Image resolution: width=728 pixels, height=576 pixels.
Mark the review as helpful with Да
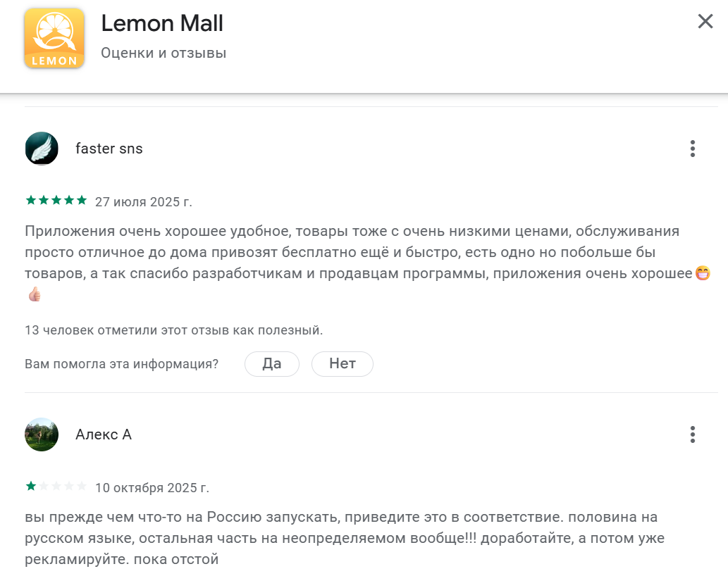[272, 363]
